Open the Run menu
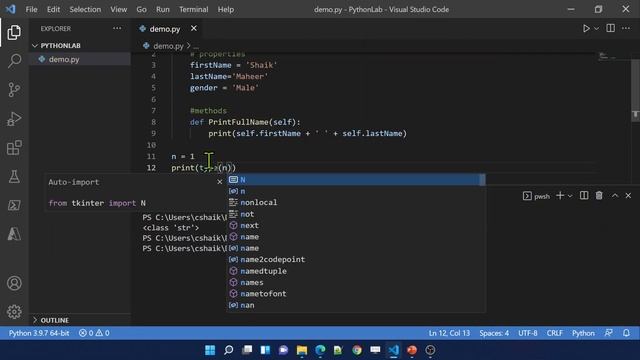Image resolution: width=640 pixels, height=360 pixels. tap(162, 9)
